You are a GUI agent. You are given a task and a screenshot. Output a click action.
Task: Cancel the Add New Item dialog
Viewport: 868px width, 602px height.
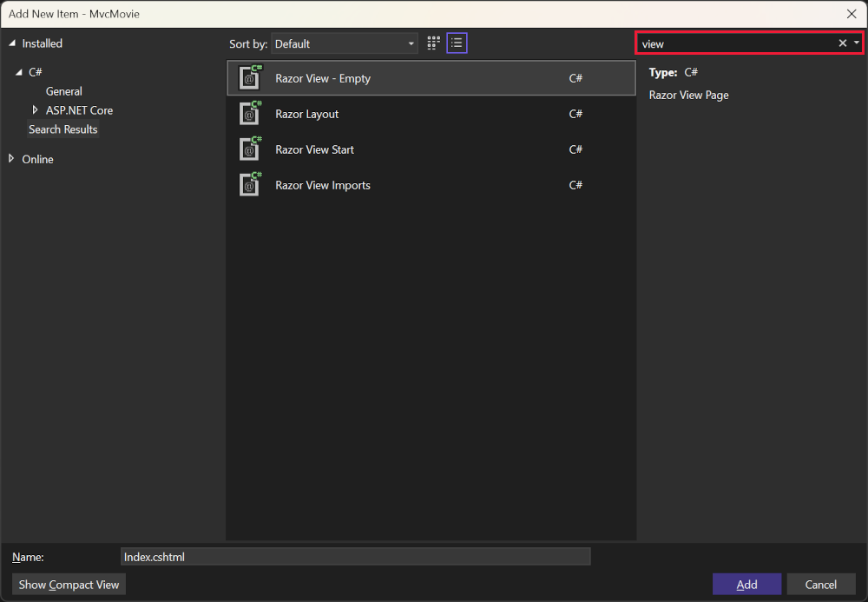820,584
